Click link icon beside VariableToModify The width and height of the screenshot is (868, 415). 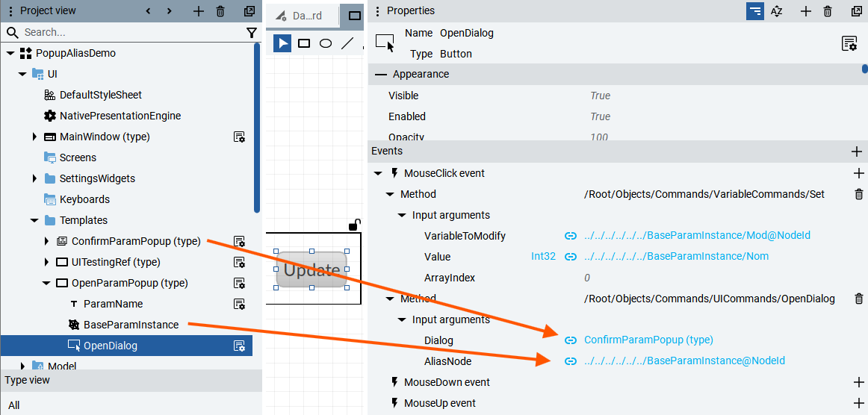click(570, 237)
